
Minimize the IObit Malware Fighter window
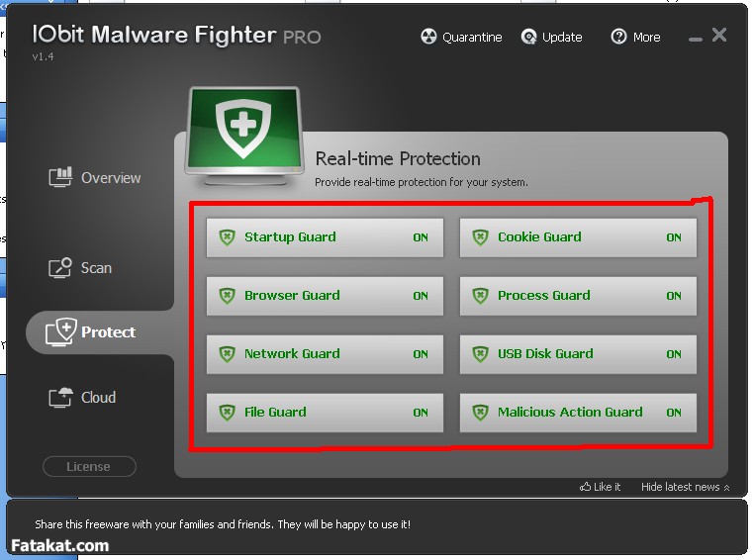pos(695,40)
